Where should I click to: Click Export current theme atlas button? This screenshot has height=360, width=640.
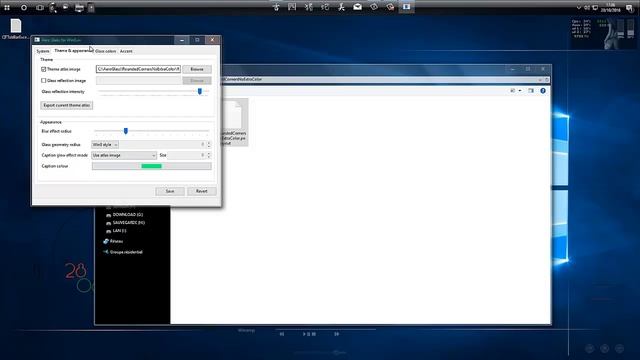[67, 105]
